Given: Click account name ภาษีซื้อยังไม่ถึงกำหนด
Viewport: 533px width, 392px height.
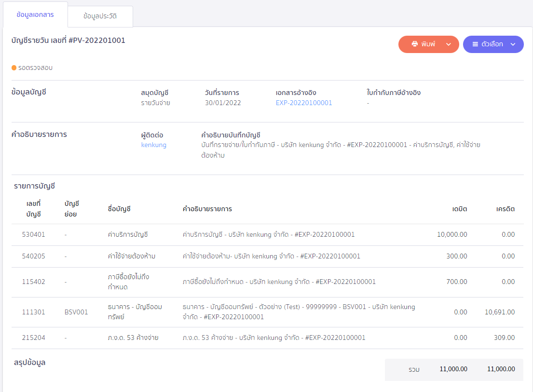Looking at the screenshot, I should tap(128, 282).
